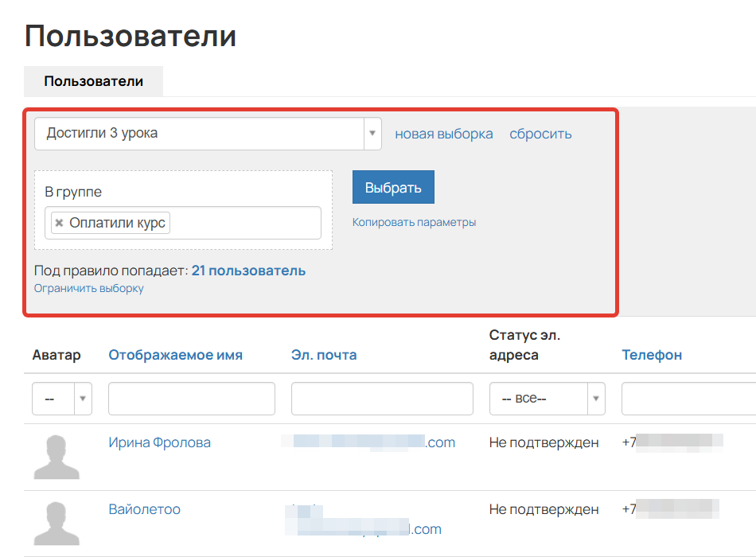Sort by the "Эл. почта" column header

(322, 355)
